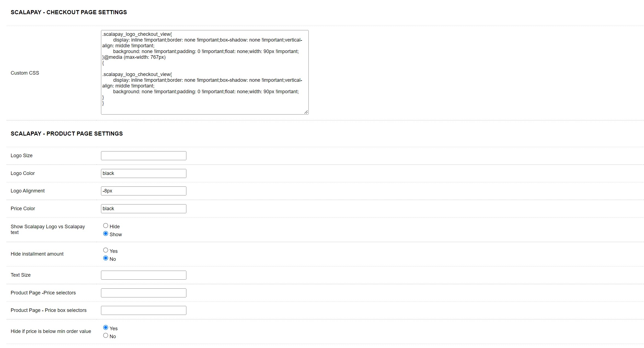The image size is (644, 348).
Task: Focus the Text Size input field
Action: 143,275
